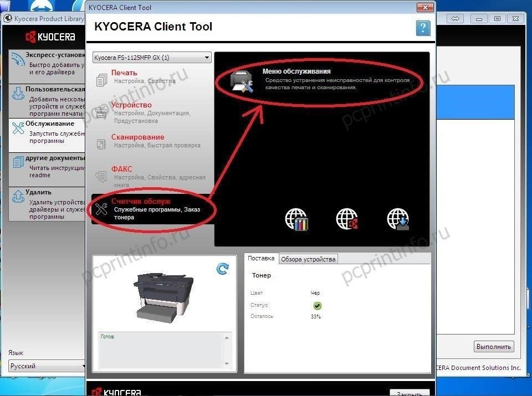This screenshot has width=532, height=396.
Task: Click the Закрыть button at bottom
Action: (x=409, y=393)
